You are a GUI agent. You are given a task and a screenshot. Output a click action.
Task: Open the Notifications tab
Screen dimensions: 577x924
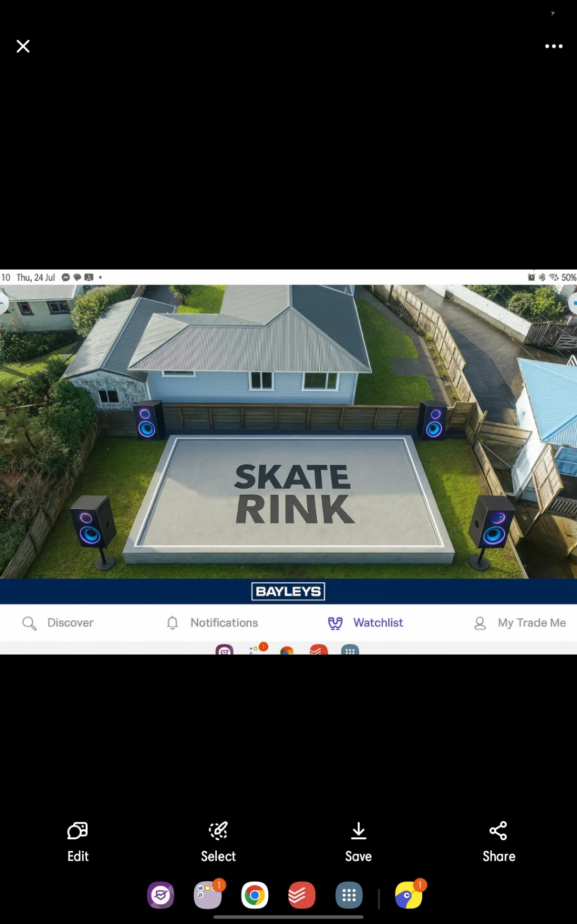click(212, 623)
